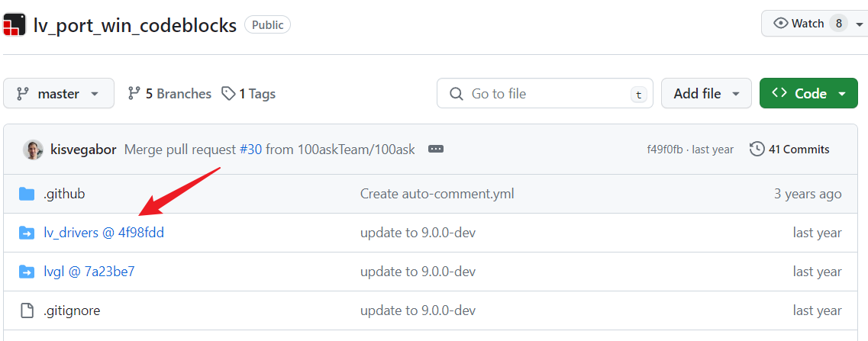Open the Watch options dropdown arrow
868x341 pixels.
click(860, 24)
